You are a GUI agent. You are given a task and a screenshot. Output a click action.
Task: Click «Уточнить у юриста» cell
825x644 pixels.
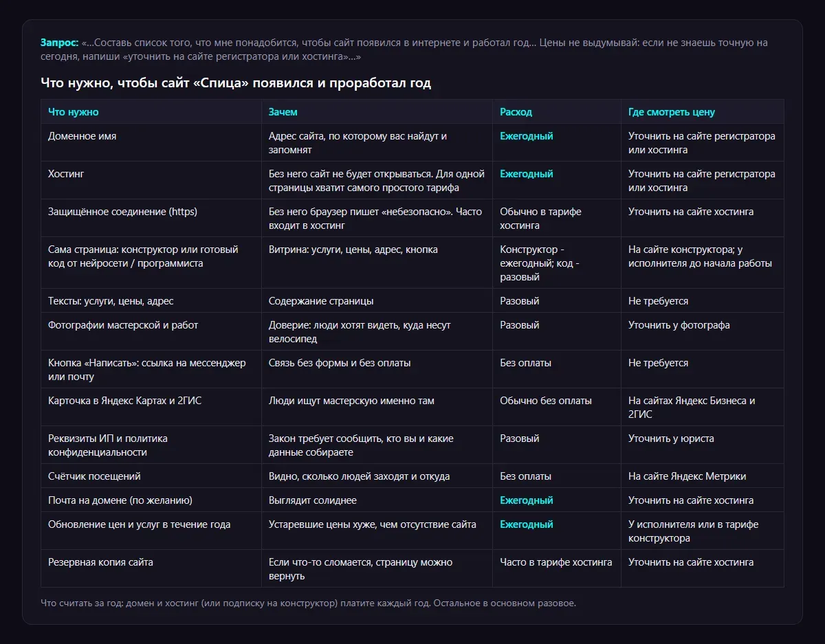coord(703,445)
